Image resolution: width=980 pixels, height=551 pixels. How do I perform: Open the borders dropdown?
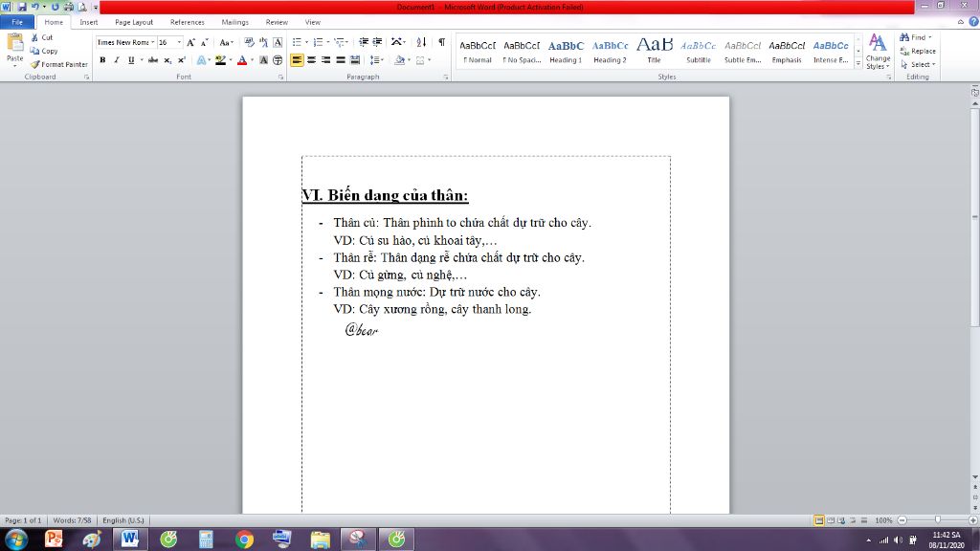click(430, 60)
